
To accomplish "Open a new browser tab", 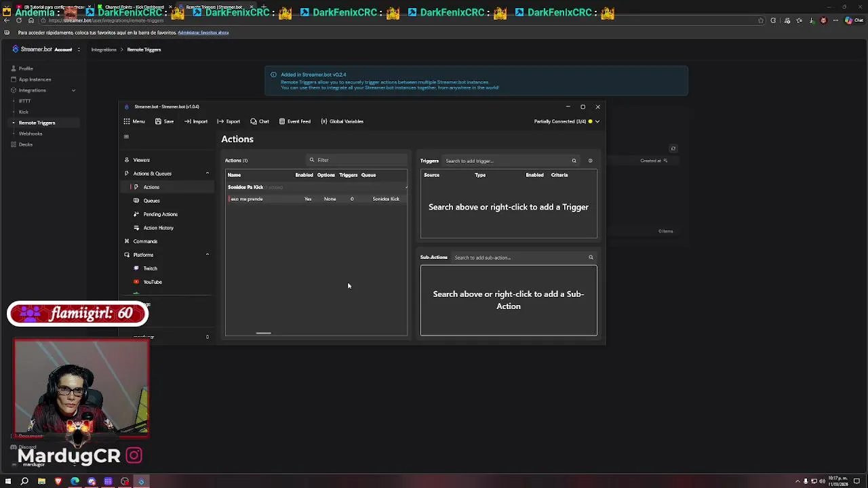I will pos(263,7).
